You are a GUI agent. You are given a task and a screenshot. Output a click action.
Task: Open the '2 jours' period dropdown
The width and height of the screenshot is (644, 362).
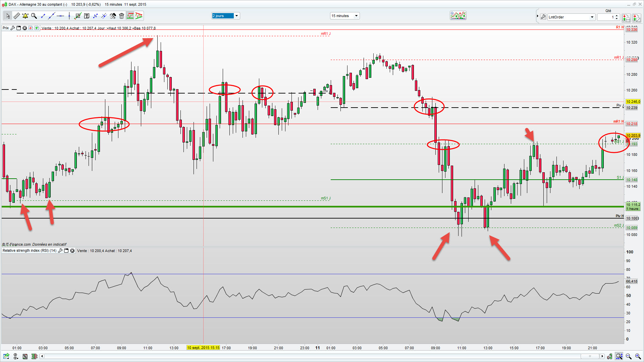pos(236,16)
